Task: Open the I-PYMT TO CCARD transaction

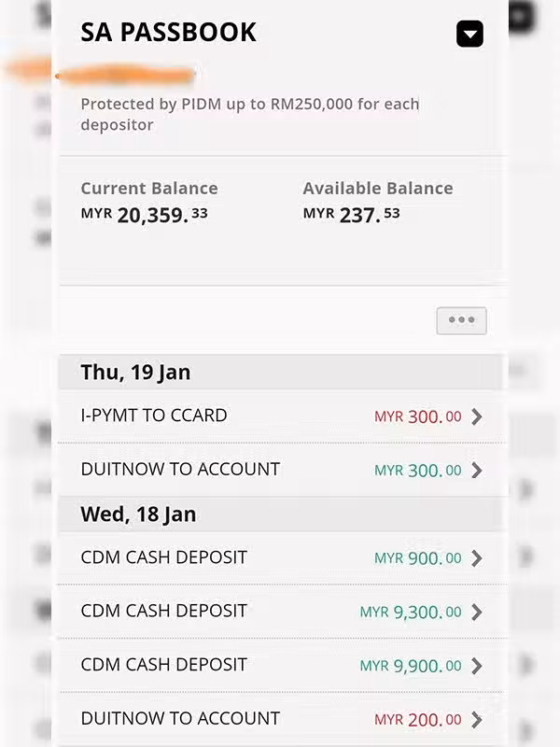Action: pos(154,416)
